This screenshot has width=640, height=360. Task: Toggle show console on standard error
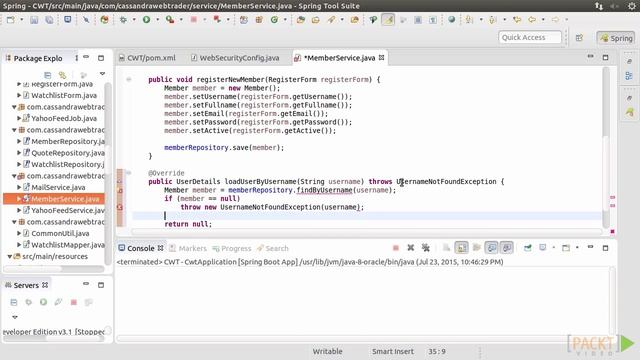point(507,248)
